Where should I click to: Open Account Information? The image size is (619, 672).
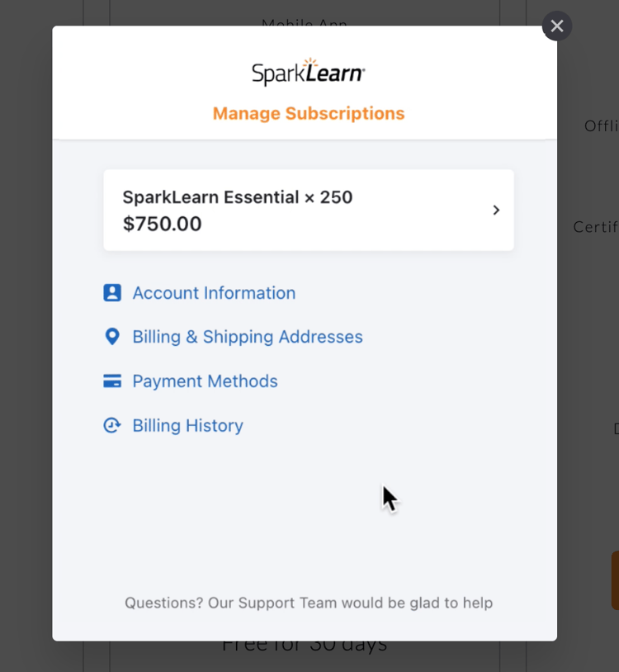point(214,292)
